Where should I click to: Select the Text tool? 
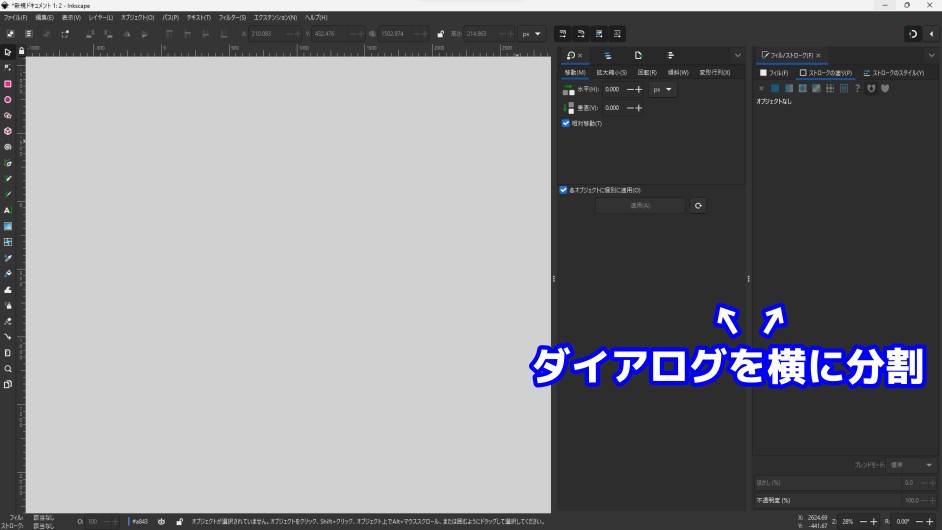(x=8, y=210)
